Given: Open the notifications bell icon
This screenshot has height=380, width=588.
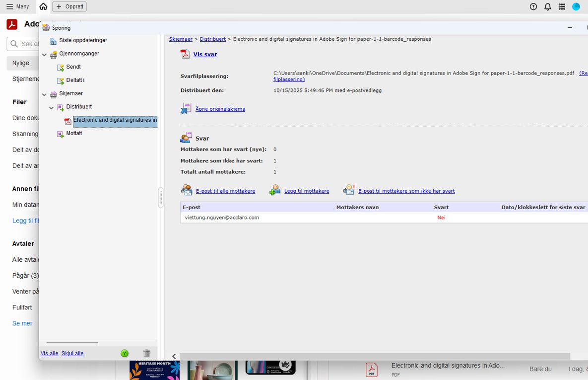Looking at the screenshot, I should point(547,6).
